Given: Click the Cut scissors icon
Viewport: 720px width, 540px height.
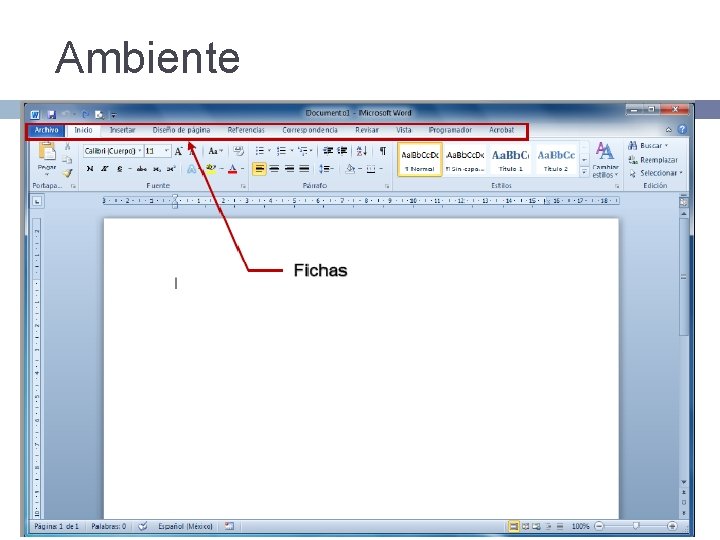Looking at the screenshot, I should click(x=68, y=146).
